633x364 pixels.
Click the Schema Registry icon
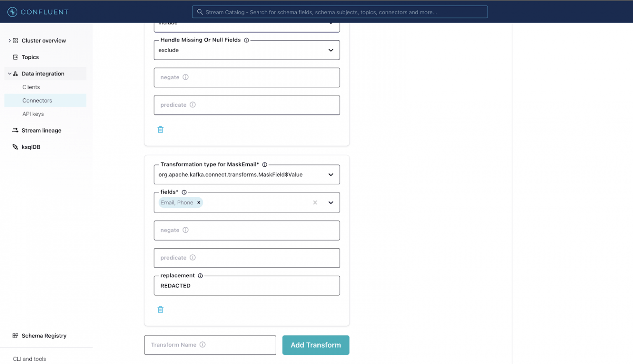tap(15, 336)
